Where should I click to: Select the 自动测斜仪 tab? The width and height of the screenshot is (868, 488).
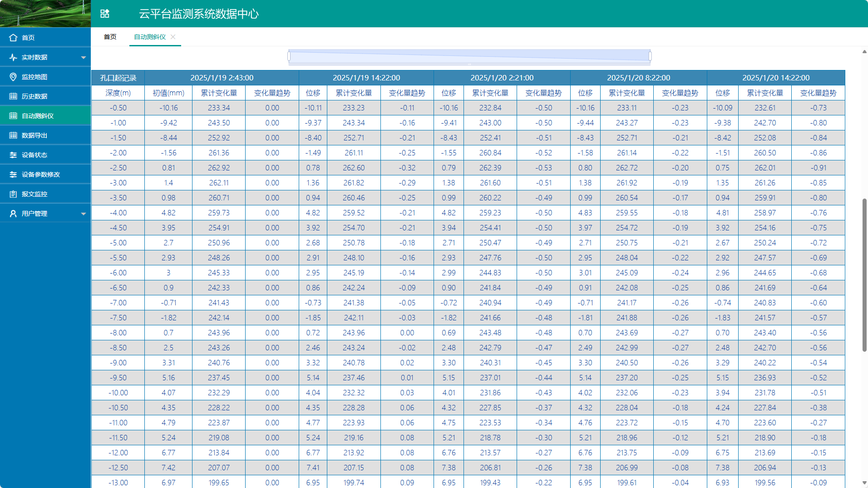[150, 37]
